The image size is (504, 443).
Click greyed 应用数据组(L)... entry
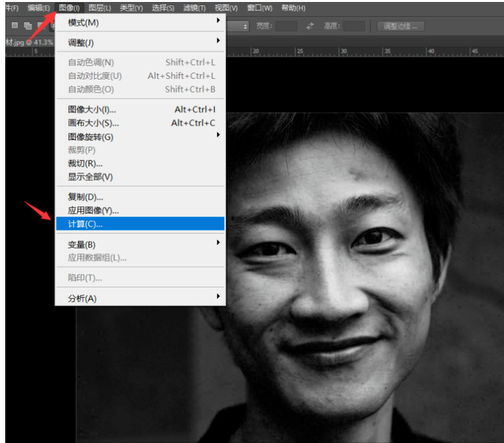(140, 258)
